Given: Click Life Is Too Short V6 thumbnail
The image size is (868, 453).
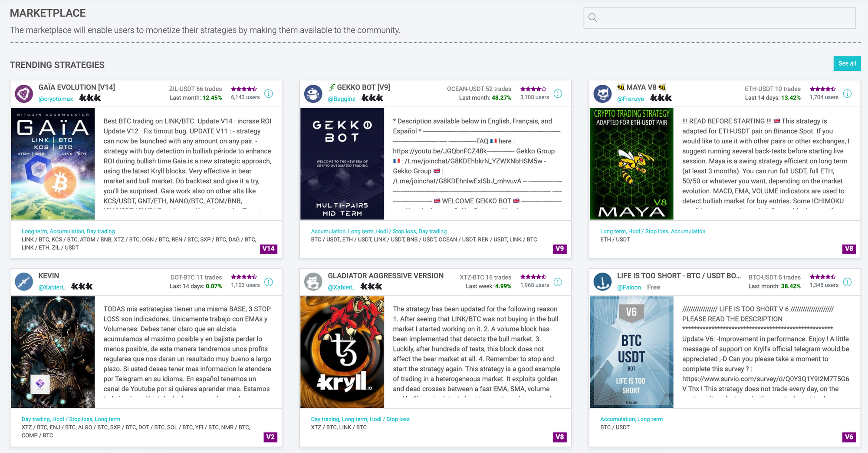Looking at the screenshot, I should click(631, 352).
